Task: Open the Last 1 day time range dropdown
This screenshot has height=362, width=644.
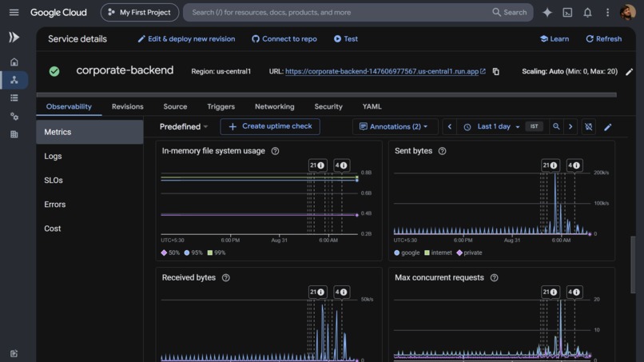Action: pos(493,126)
